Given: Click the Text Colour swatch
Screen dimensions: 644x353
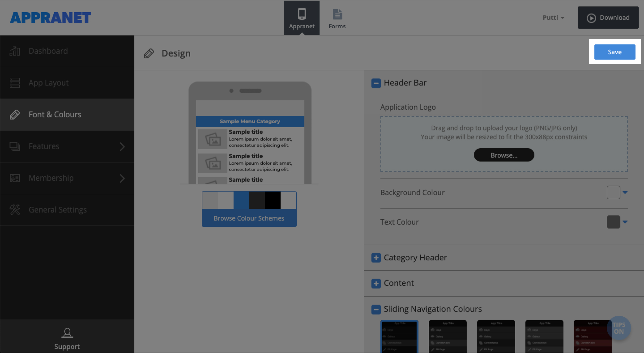Looking at the screenshot, I should click(613, 222).
